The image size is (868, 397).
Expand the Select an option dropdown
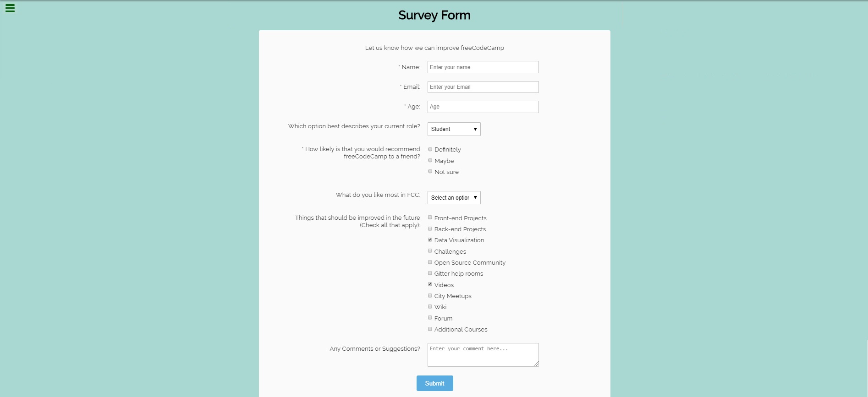tap(454, 198)
